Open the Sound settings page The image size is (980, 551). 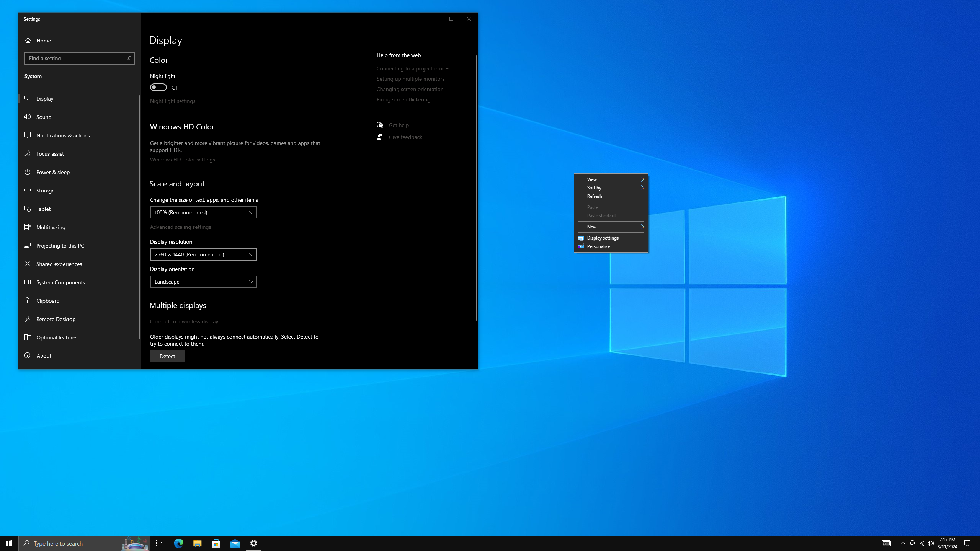point(44,117)
